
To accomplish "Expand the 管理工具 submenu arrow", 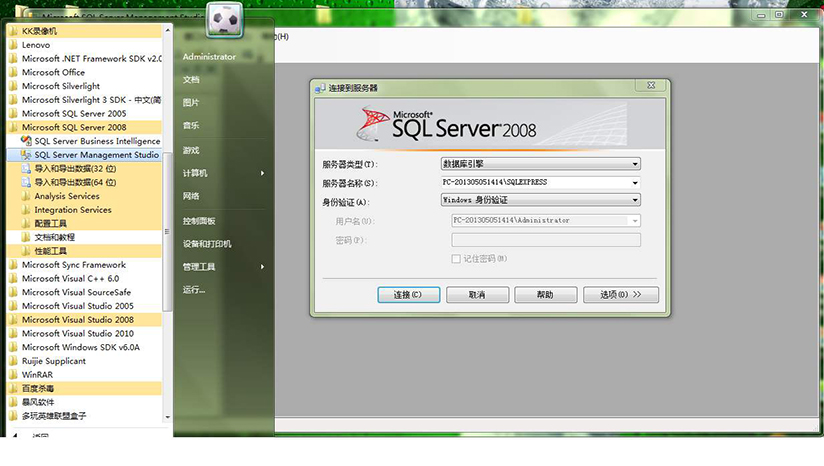I will (x=262, y=267).
